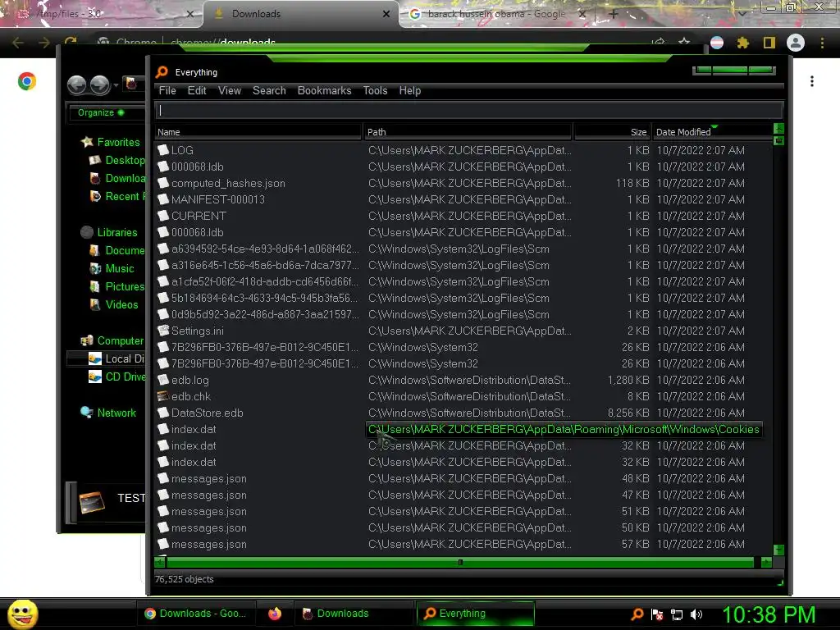Open the Edit menu in Everything

197,90
